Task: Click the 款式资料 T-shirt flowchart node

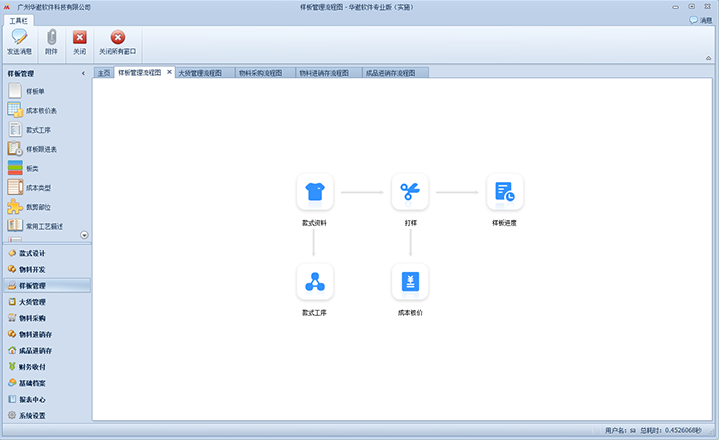Action: (x=315, y=192)
